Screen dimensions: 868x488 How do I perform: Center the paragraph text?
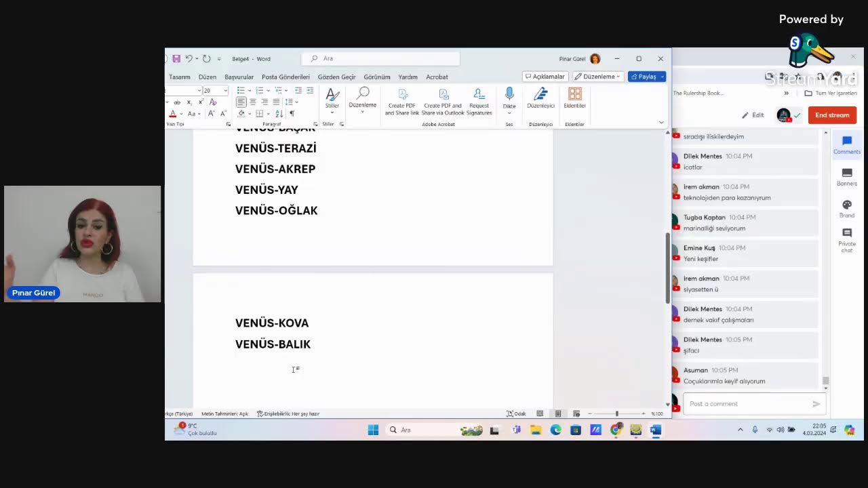point(252,102)
